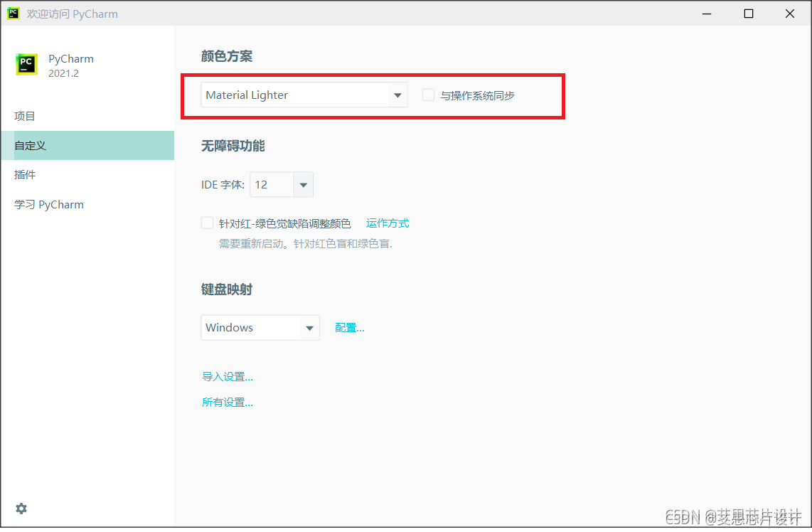Image resolution: width=812 pixels, height=532 pixels.
Task: Select the 自定义 tab
Action: (x=87, y=147)
